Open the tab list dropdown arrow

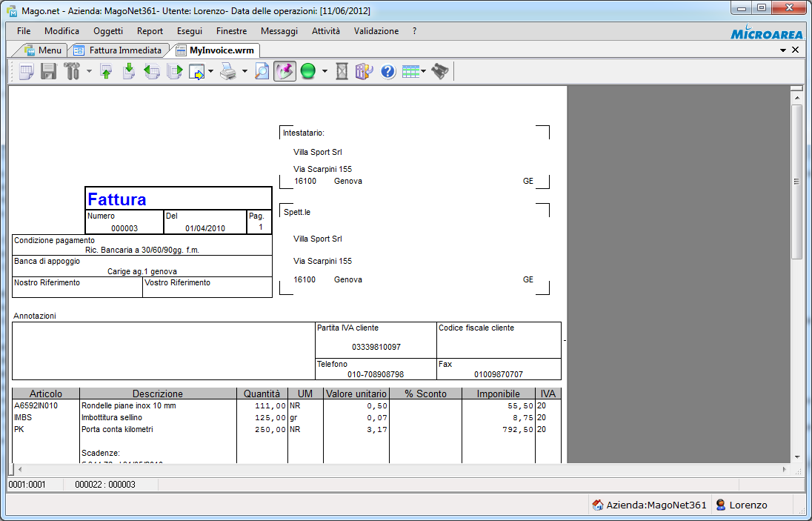783,50
